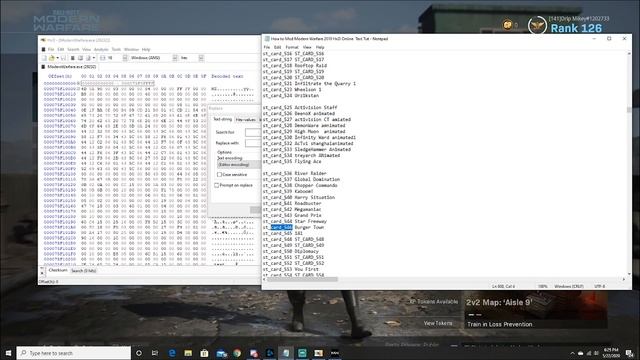Click New file icon in HxD toolbar
Viewport: 640px width, 360px height.
click(44, 58)
